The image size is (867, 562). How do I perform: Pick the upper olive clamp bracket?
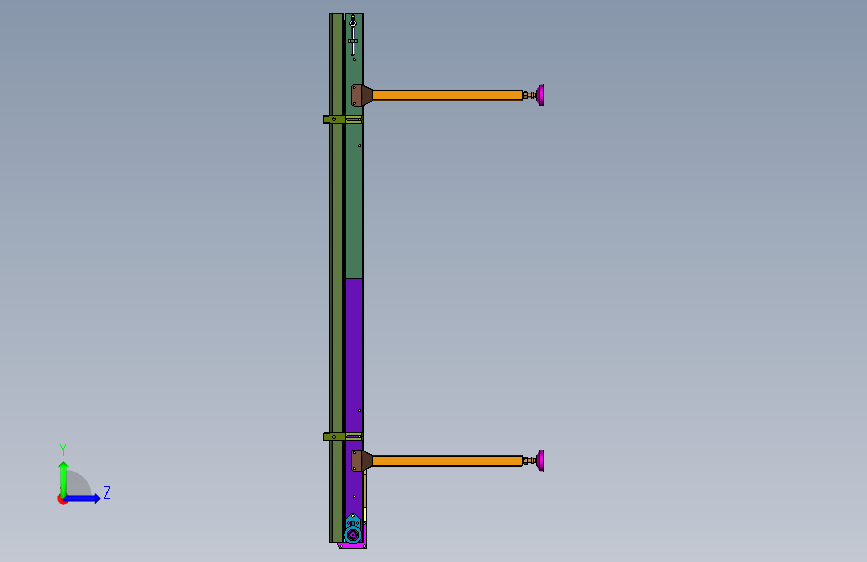point(343,119)
